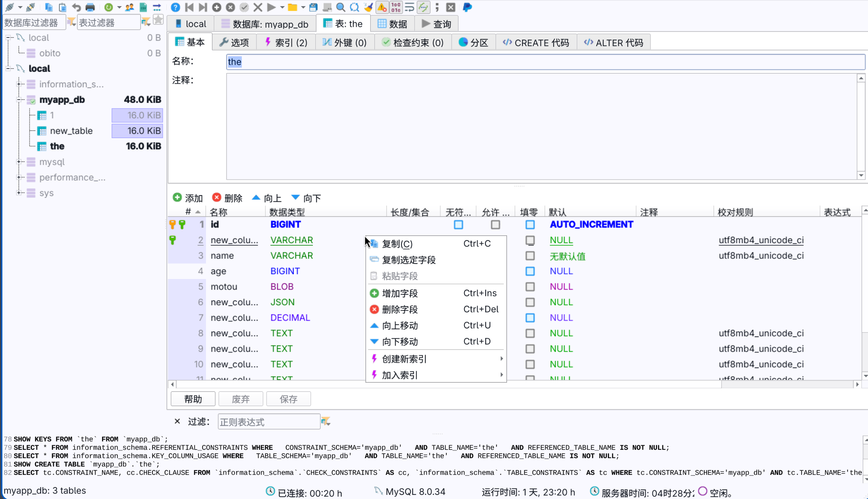Click the 名称 table name input field

coord(546,62)
